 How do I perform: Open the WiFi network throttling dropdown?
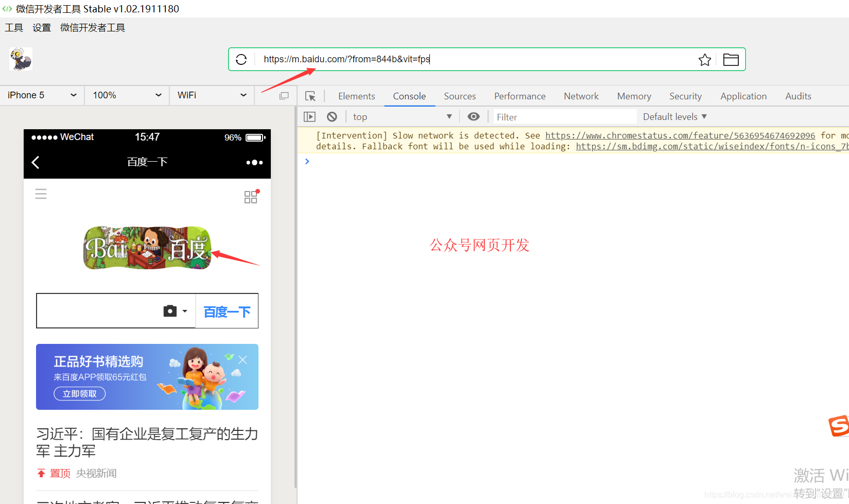pos(212,95)
